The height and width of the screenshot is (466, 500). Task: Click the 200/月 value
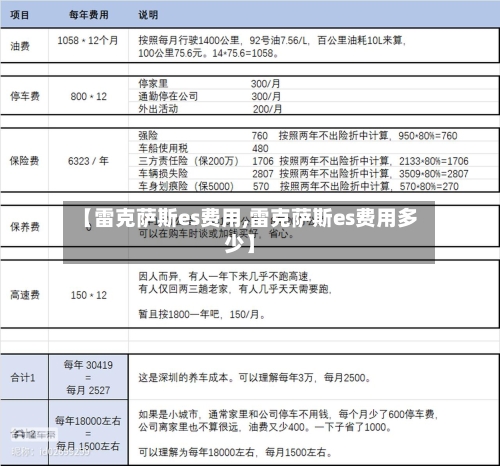267,109
